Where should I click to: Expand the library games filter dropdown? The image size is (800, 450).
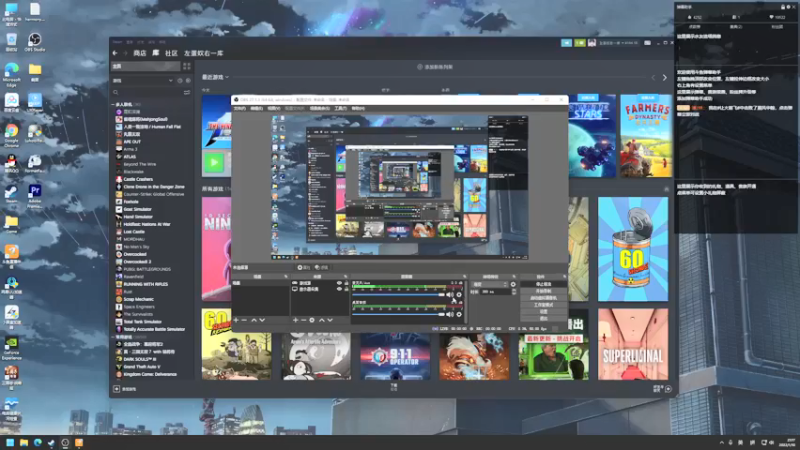point(170,81)
